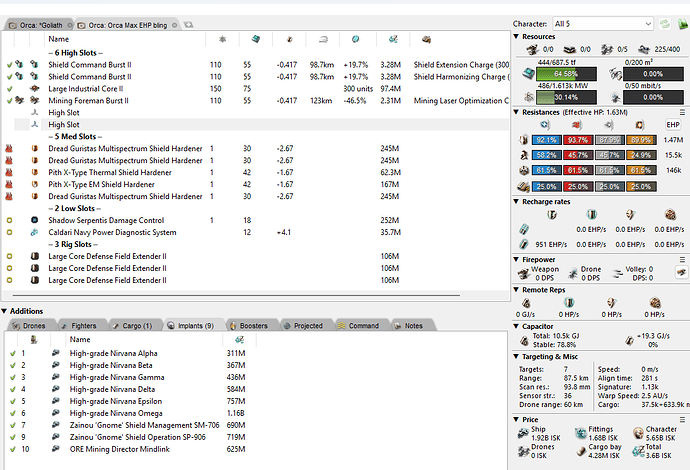This screenshot has height=470, width=690.
Task: Collapse the Firepower section
Action: click(x=517, y=260)
